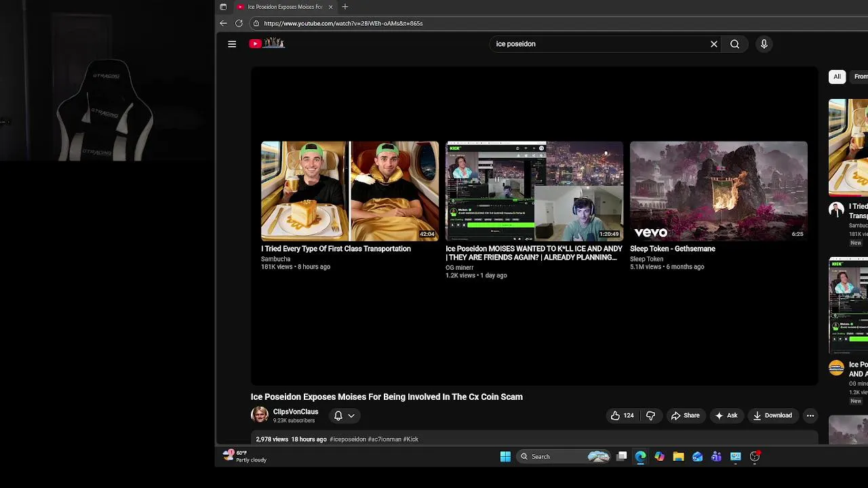Go to YouTube home via logo
Screen dimensions: 868x488
267,43
